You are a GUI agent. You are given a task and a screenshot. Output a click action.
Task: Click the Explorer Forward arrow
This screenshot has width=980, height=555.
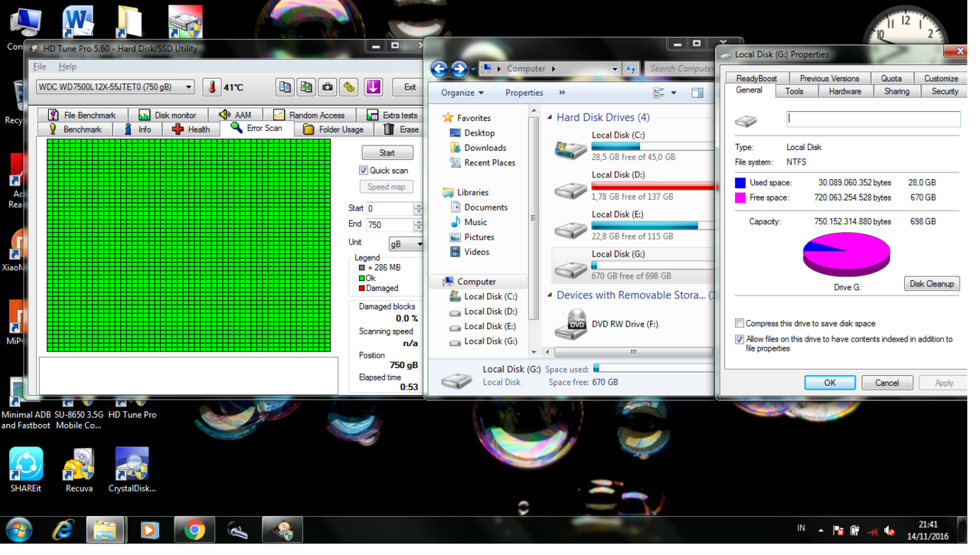pos(459,69)
